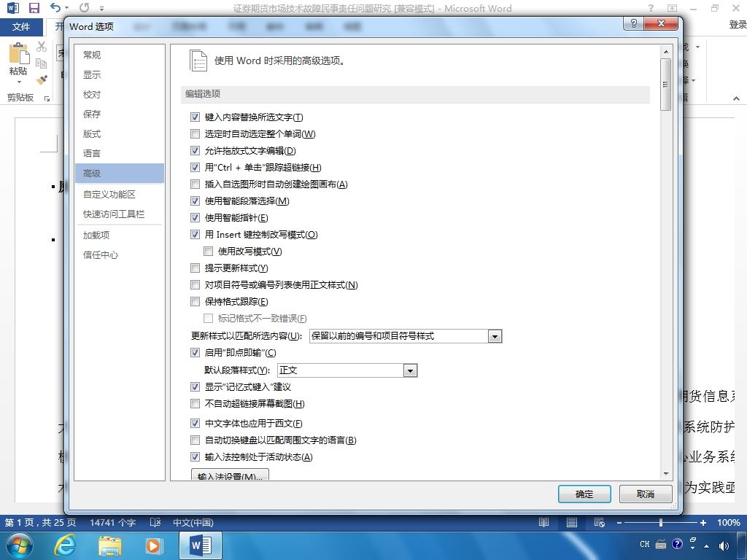
Task: Click the proofing status icon in status bar
Action: 155,522
